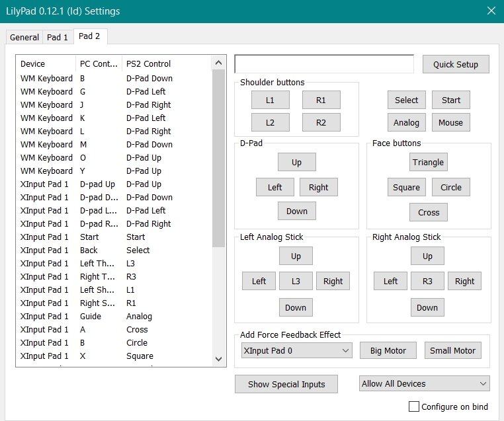Select XInput Pad 1 X Square row
The height and width of the screenshot is (421, 504).
114,356
